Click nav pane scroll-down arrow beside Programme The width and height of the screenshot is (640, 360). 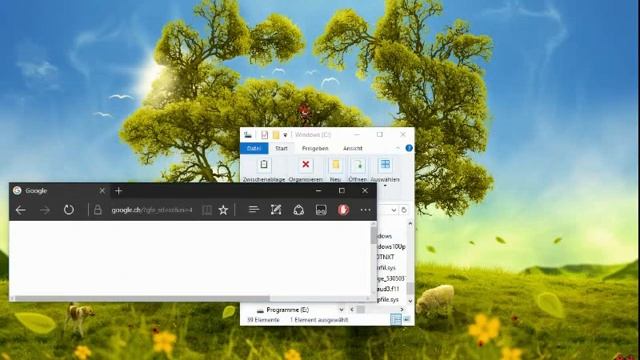[341, 310]
